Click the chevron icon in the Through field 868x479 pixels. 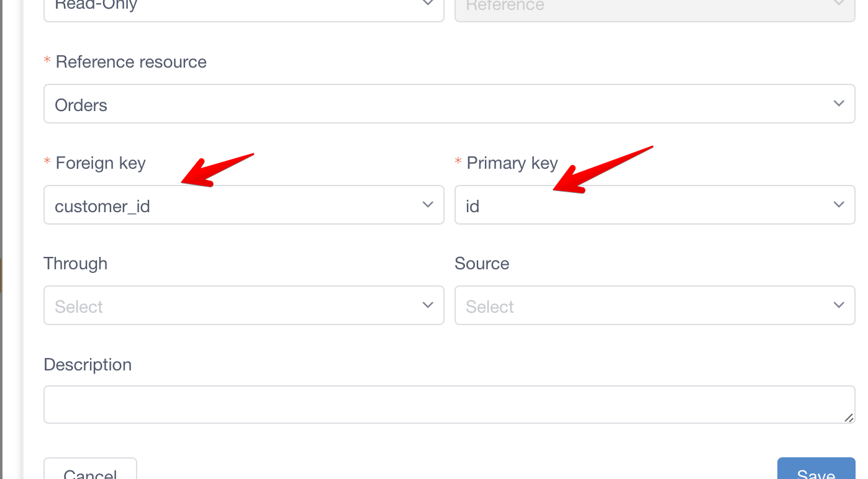(x=428, y=305)
